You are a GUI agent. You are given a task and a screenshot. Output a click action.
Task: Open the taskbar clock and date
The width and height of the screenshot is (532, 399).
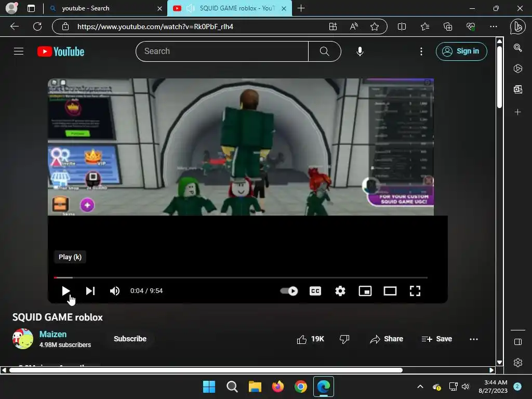click(x=493, y=387)
